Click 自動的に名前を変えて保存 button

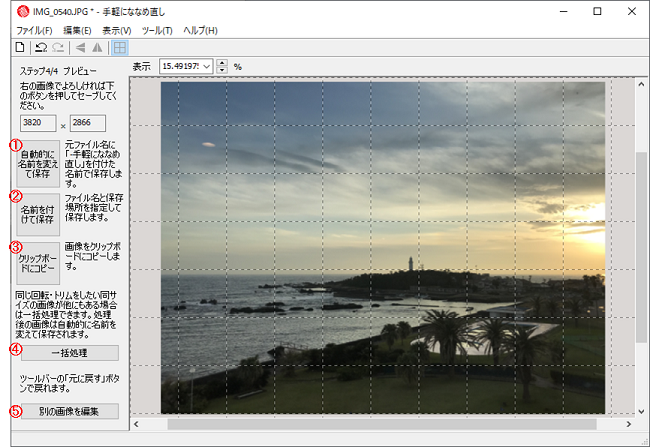[39, 164]
